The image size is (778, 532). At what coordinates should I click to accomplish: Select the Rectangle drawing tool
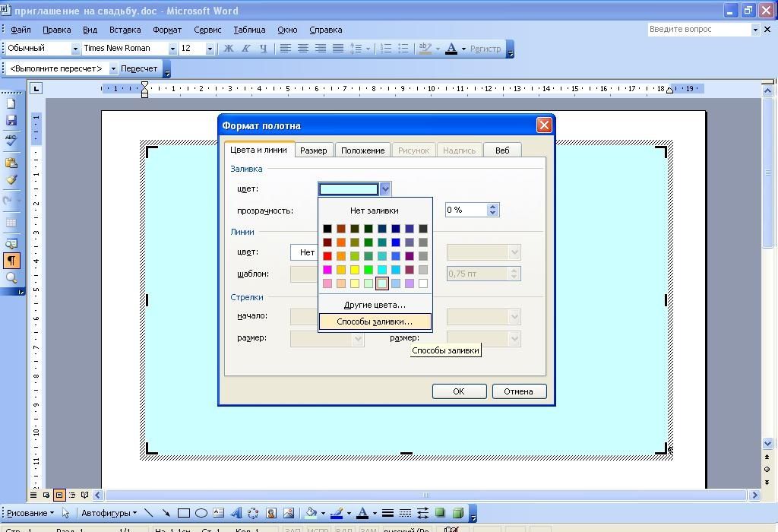(x=183, y=513)
